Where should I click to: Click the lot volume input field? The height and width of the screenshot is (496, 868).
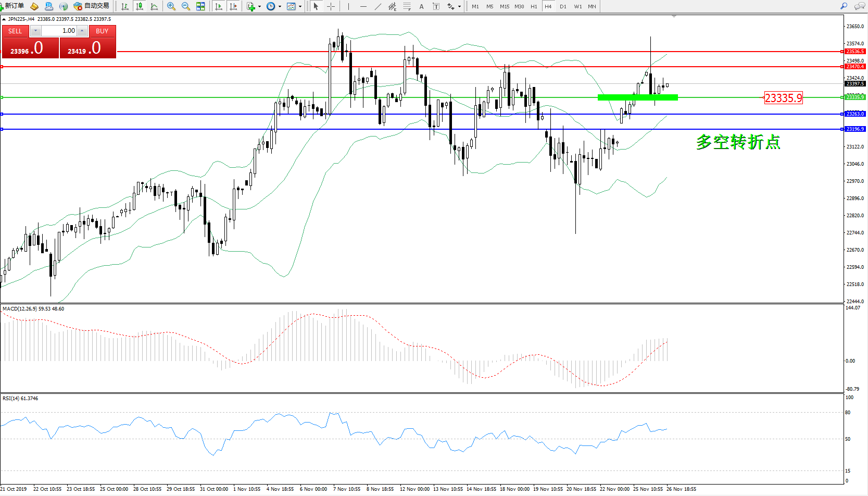pos(59,31)
